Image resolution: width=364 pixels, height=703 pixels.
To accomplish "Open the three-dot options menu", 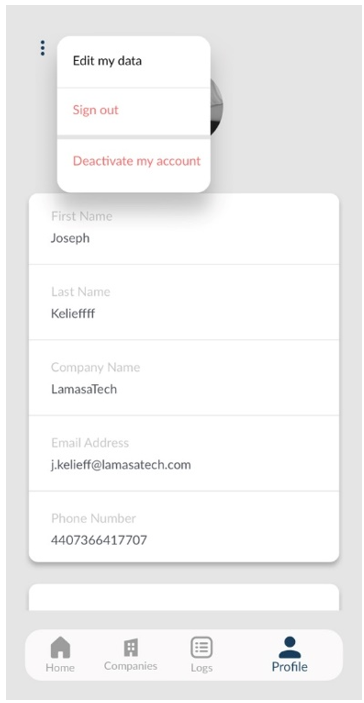I will (x=43, y=48).
